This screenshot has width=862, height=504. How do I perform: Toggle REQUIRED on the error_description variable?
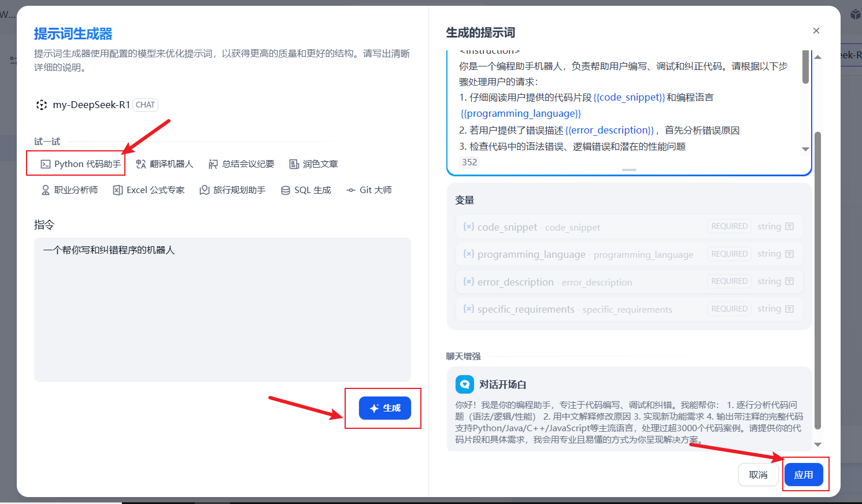729,281
